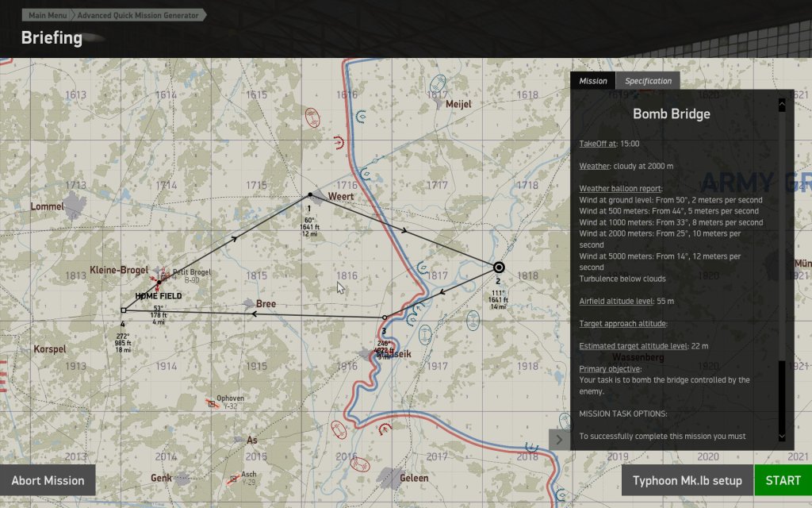The width and height of the screenshot is (812, 508).
Task: Click the Lommel town icon
Action: point(74,205)
